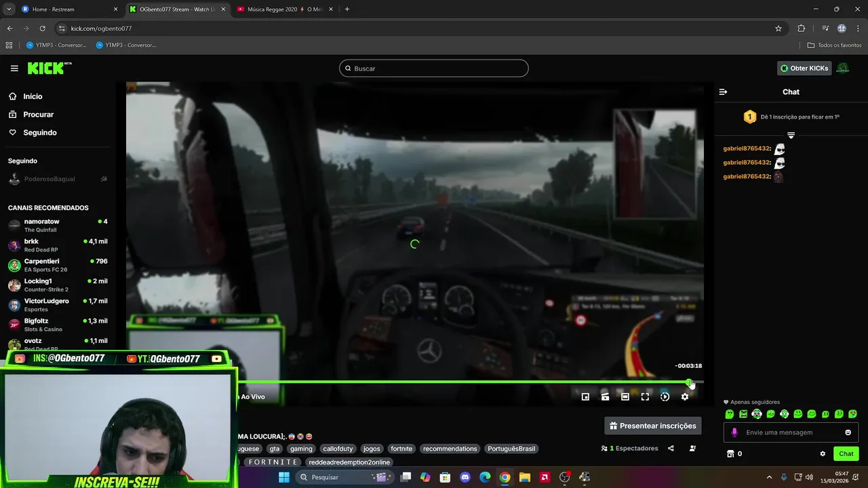The width and height of the screenshot is (868, 488).
Task: Click the green Chat send button
Action: coord(846,454)
